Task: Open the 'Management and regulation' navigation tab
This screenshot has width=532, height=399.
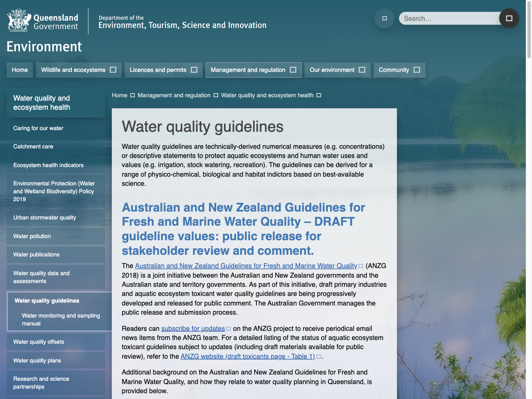Action: [x=254, y=70]
